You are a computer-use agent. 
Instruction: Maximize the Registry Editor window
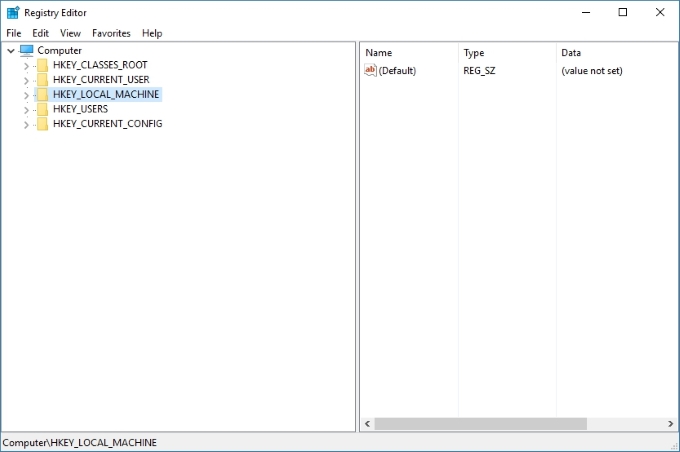[x=623, y=12]
